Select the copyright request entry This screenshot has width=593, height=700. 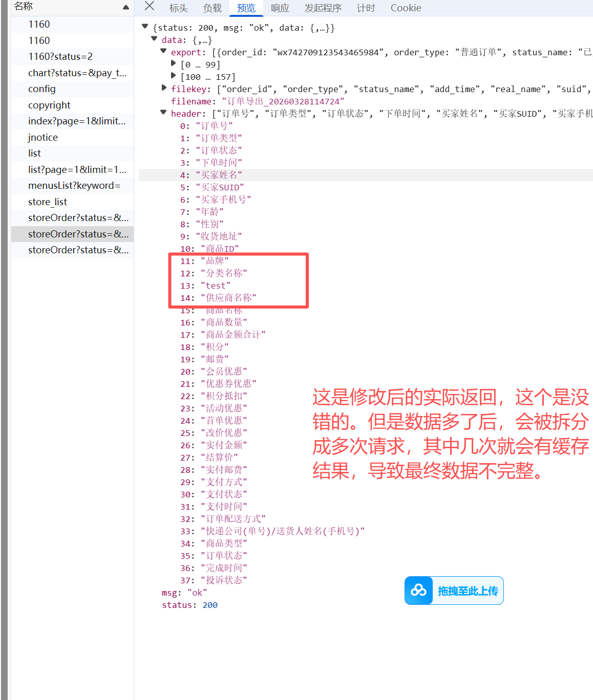coord(49,105)
